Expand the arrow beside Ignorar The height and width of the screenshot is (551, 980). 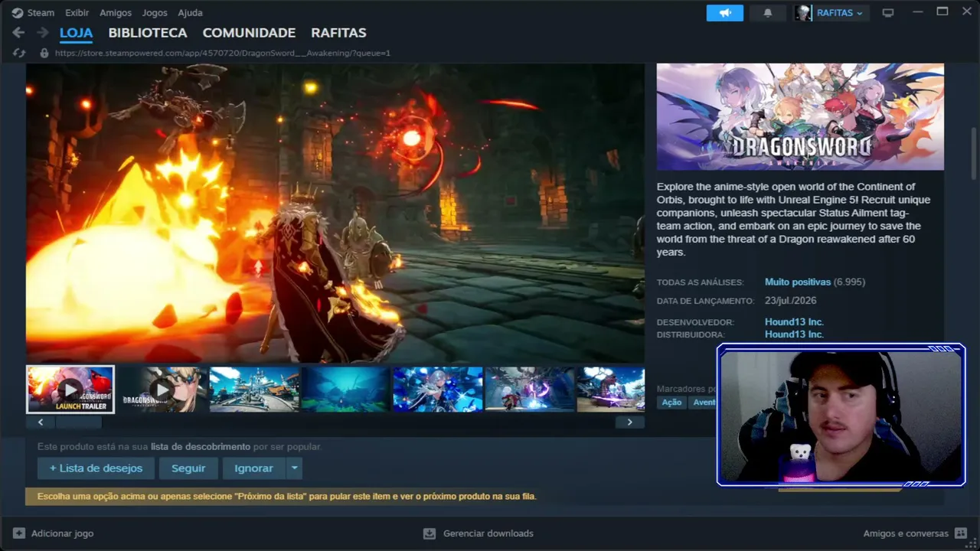point(295,468)
